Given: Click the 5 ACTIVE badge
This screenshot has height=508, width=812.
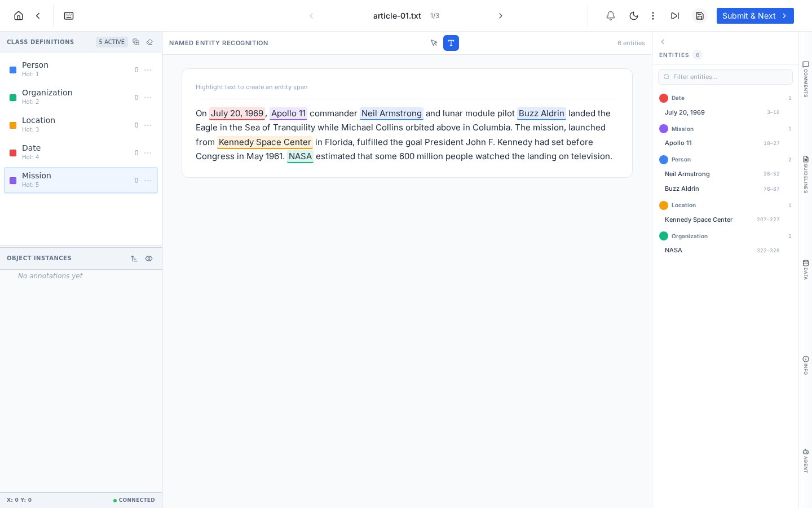Looking at the screenshot, I should tap(112, 42).
